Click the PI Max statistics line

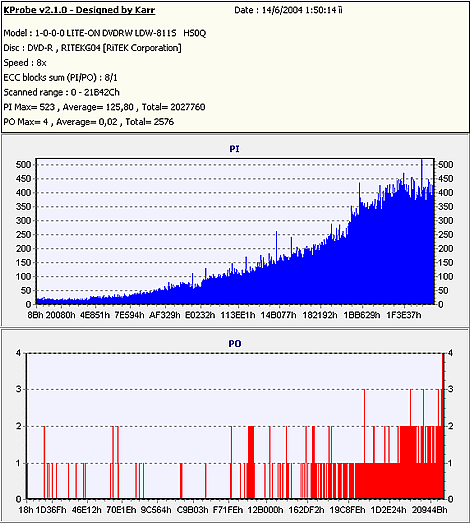pyautogui.click(x=104, y=107)
